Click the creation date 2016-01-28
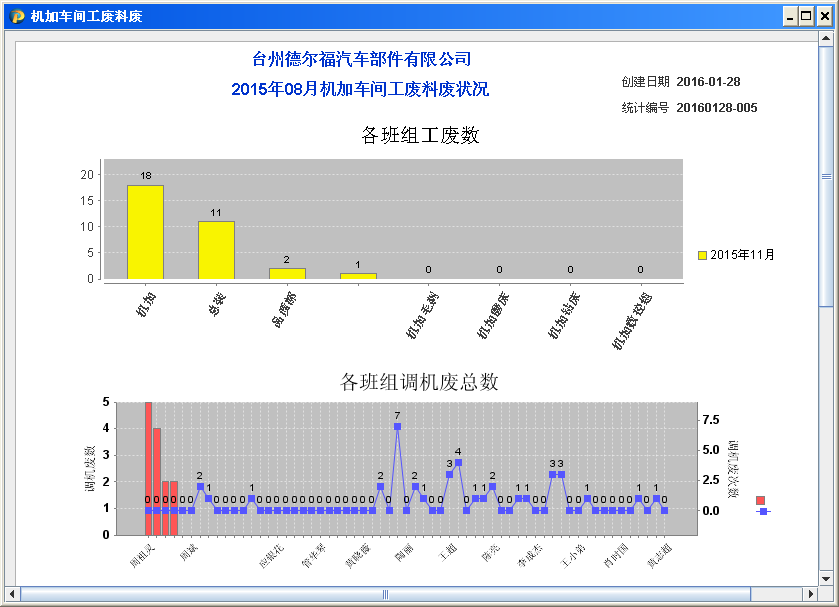839x607 pixels. click(x=708, y=82)
